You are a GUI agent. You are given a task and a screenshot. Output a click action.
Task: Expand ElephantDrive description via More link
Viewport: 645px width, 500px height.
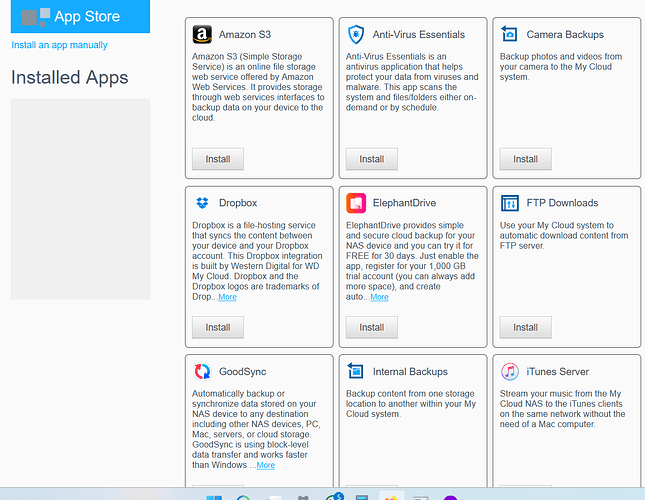click(379, 297)
